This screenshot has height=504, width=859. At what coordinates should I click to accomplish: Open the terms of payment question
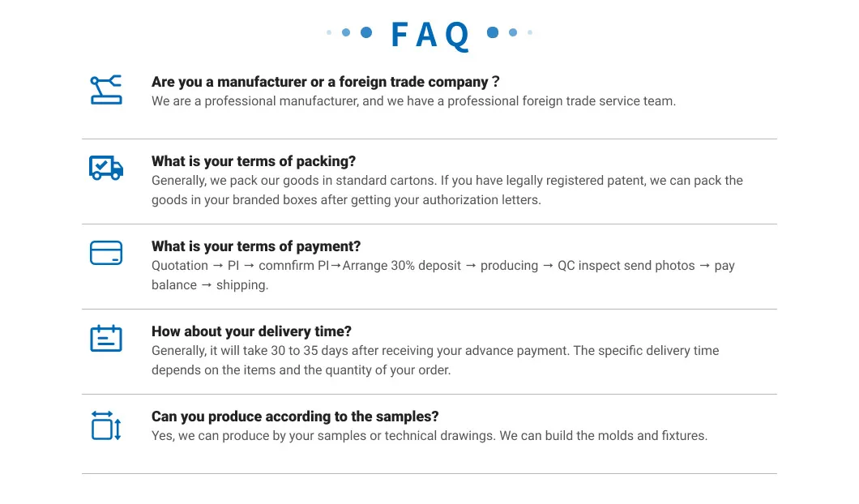tap(256, 246)
